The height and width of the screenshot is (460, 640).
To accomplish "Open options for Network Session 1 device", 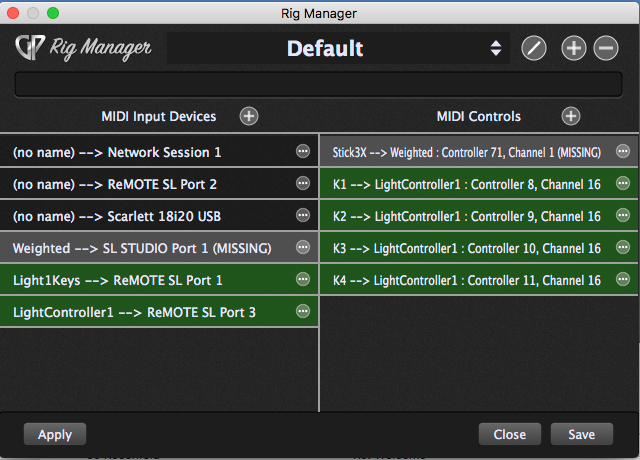I will (x=303, y=152).
